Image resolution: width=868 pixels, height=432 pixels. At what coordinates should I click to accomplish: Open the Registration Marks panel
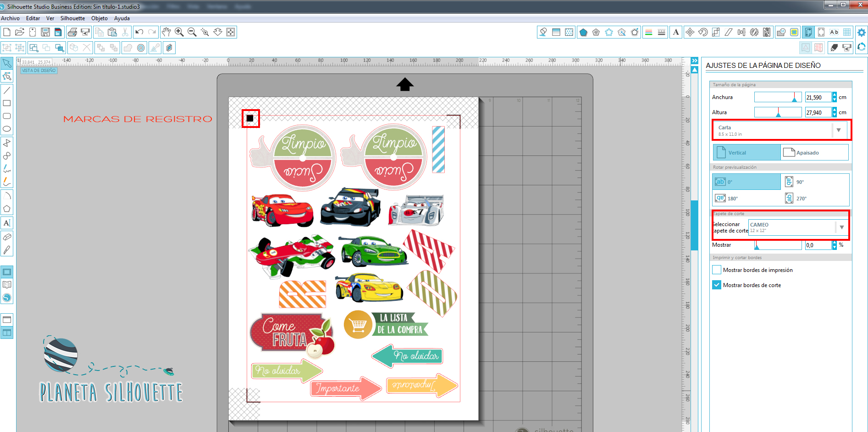pos(821,32)
